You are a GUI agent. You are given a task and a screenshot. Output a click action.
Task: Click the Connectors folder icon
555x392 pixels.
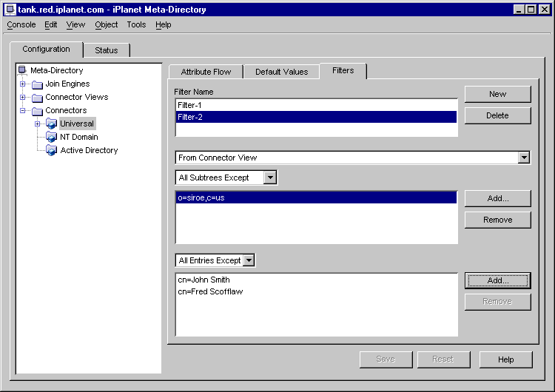(x=37, y=111)
